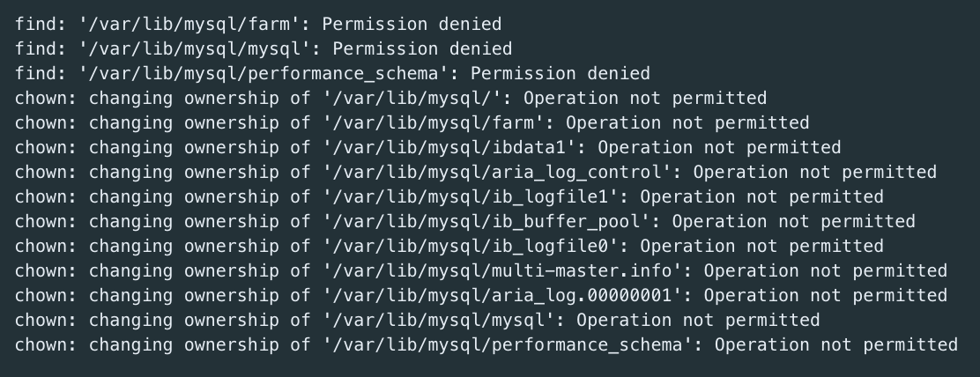This screenshot has height=377, width=980.
Task: Click '/var/lib/mysql/mysql' in the chown error line
Action: pyautogui.click(x=440, y=320)
